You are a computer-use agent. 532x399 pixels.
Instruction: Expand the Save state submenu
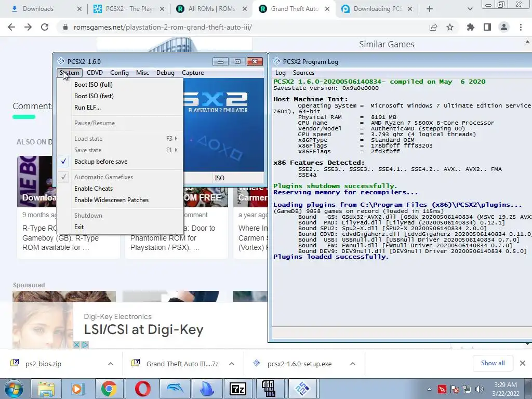coord(120,150)
